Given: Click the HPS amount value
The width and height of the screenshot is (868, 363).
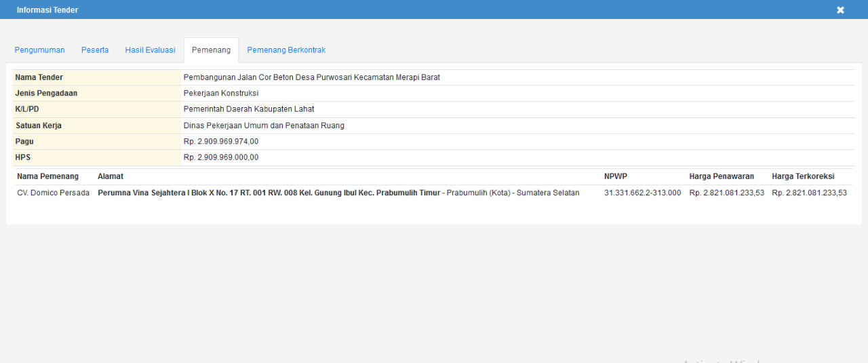Looking at the screenshot, I should [221, 157].
